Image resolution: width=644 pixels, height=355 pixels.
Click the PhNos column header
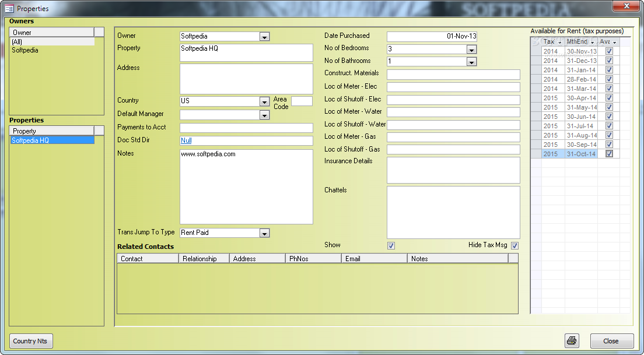pos(313,259)
